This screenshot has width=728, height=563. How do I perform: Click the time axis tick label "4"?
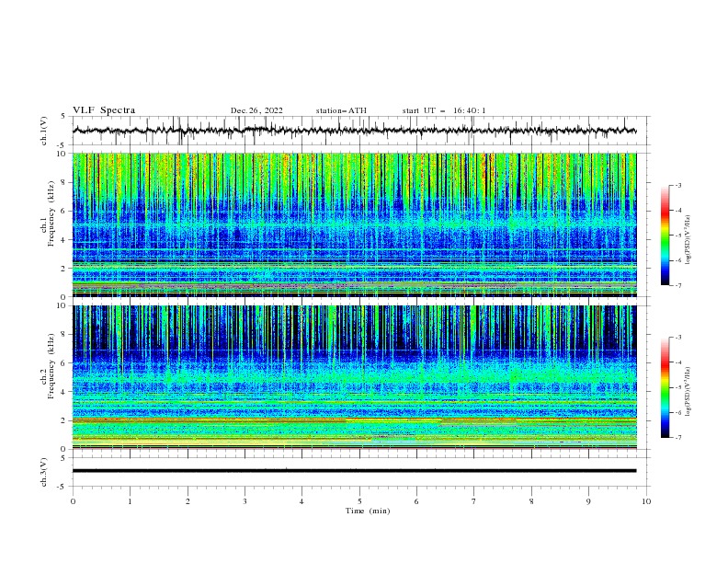pyautogui.click(x=301, y=501)
